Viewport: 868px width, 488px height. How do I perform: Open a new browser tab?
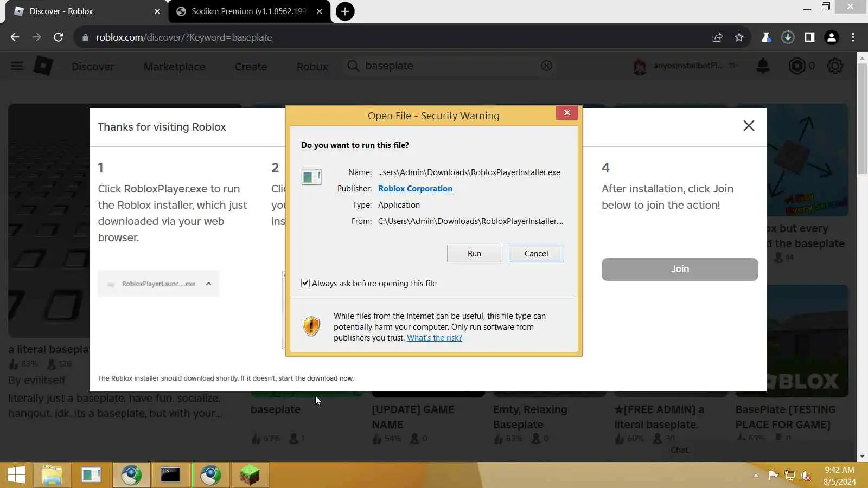pos(345,11)
